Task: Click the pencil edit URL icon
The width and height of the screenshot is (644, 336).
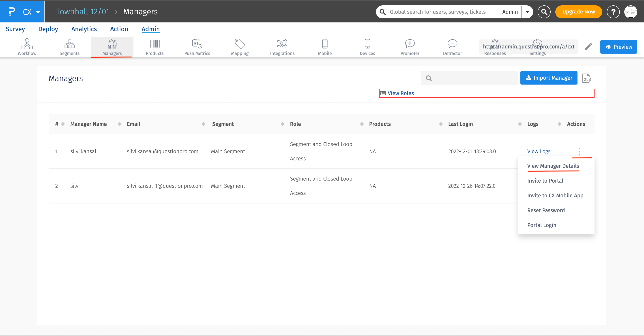Action: pyautogui.click(x=588, y=46)
